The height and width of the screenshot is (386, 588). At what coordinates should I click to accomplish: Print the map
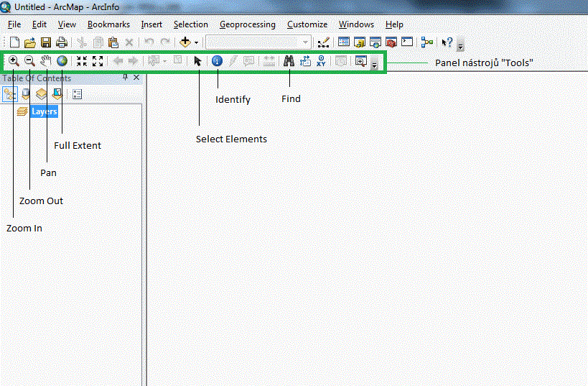pos(62,42)
